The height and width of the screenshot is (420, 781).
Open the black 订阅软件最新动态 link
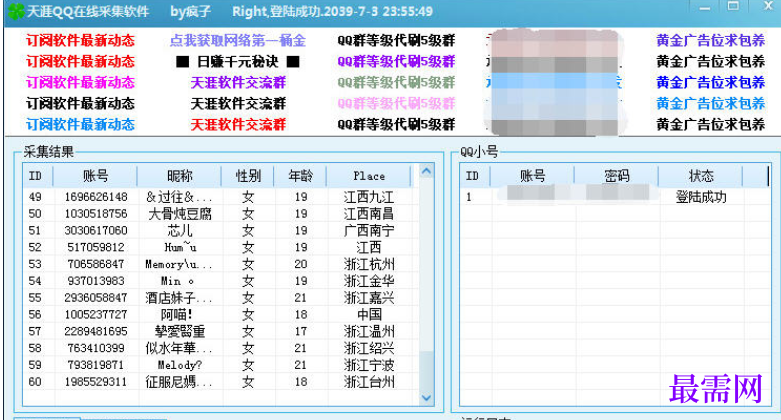(80, 103)
